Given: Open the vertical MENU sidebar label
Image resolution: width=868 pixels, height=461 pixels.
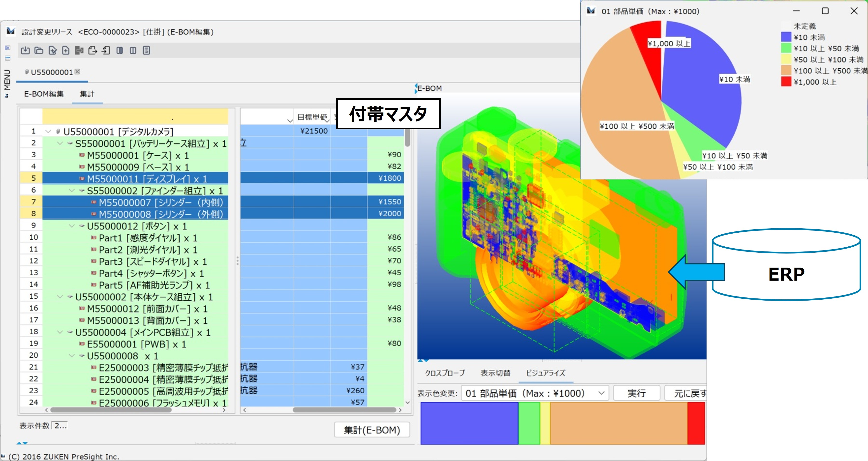Looking at the screenshot, I should click(7, 79).
